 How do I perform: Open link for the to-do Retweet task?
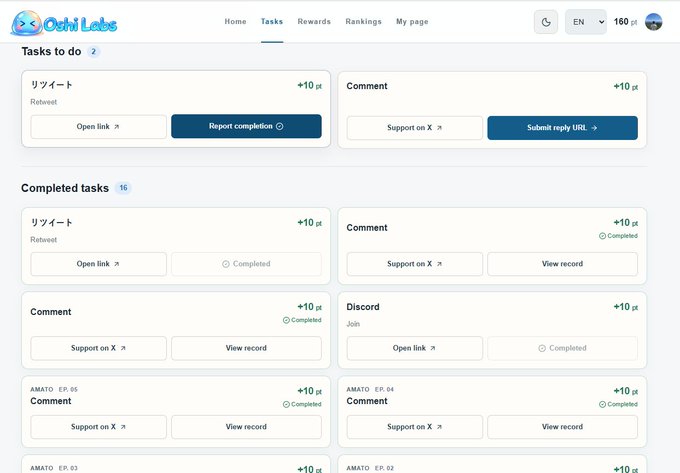[x=98, y=127]
